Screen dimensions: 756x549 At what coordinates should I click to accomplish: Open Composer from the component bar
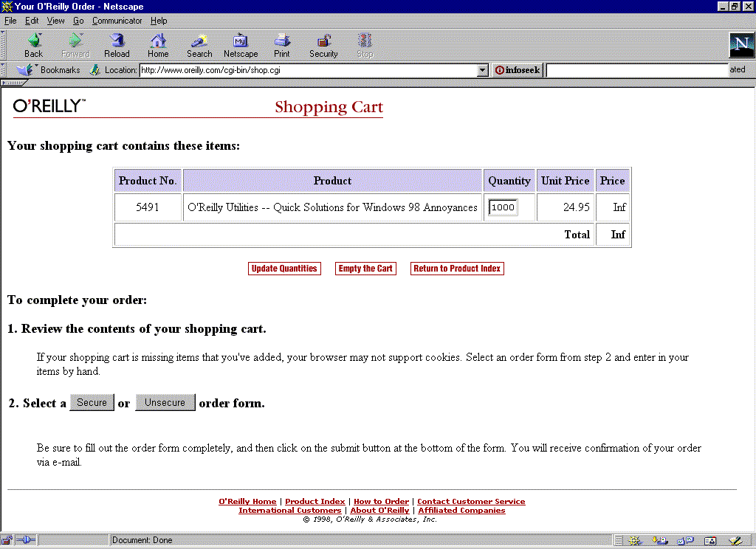[735, 541]
